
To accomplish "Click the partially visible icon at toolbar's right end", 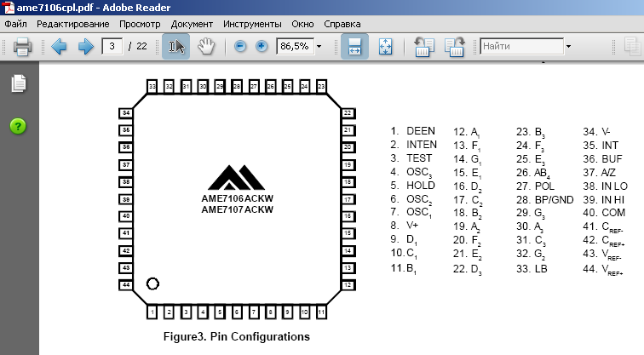I will pyautogui.click(x=632, y=46).
